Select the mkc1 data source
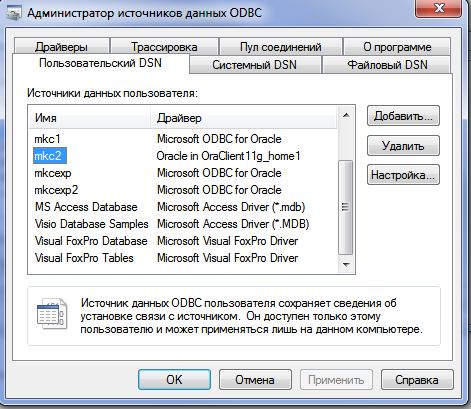 pos(47,139)
